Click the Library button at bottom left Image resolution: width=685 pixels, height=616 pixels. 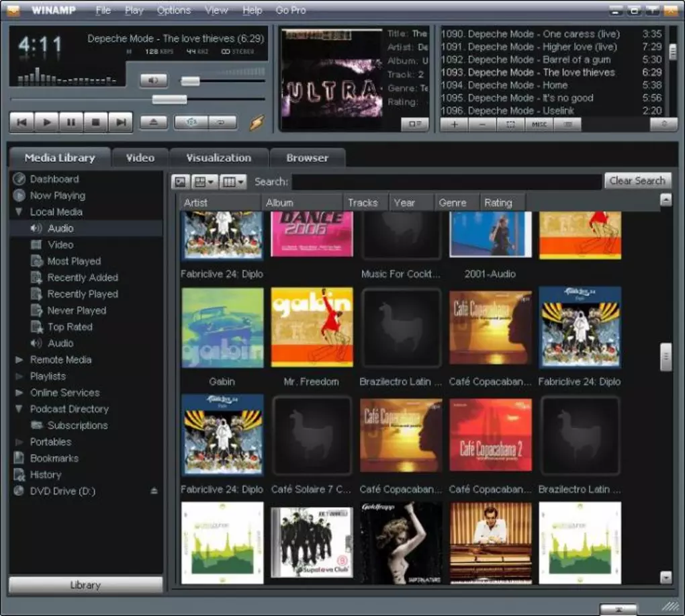click(85, 585)
